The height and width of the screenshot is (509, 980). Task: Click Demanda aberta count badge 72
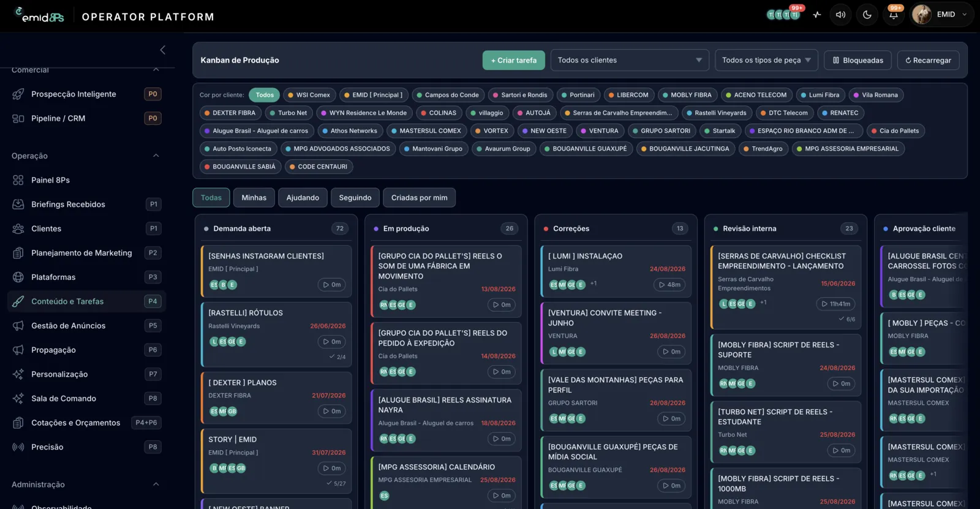[340, 228]
